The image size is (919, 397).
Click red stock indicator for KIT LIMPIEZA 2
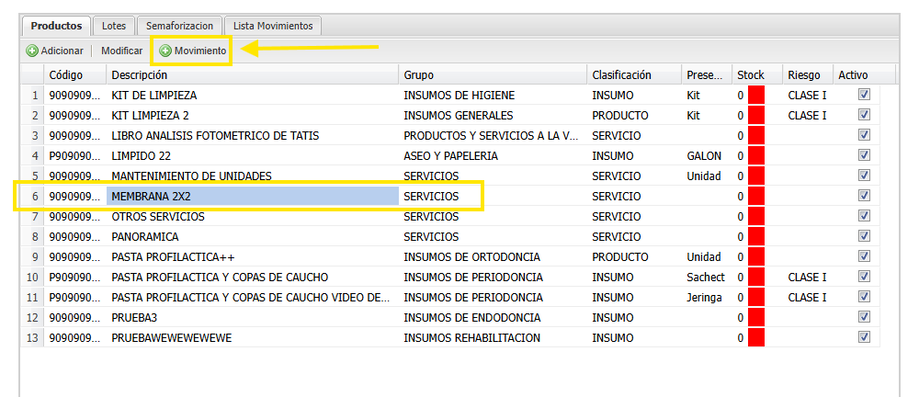coord(756,116)
